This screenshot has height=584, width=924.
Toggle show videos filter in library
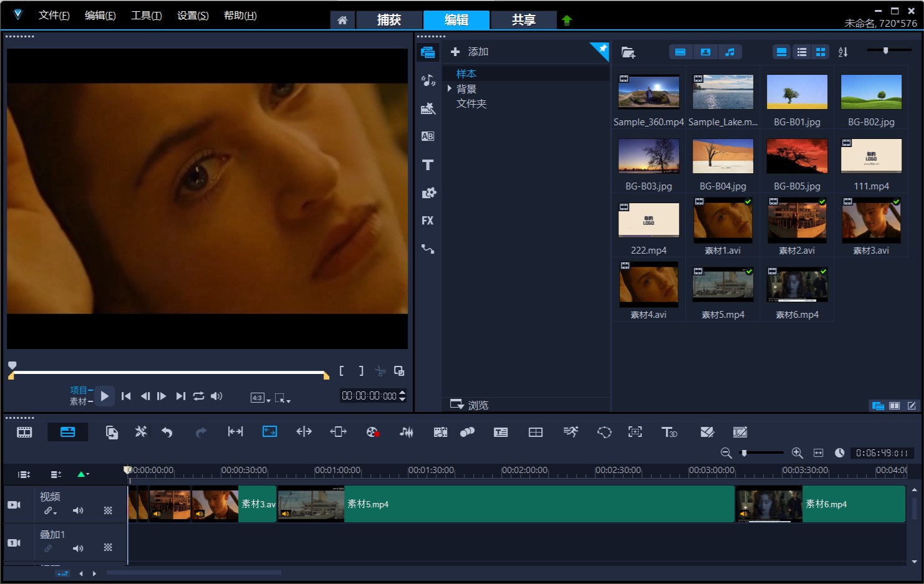tap(681, 52)
